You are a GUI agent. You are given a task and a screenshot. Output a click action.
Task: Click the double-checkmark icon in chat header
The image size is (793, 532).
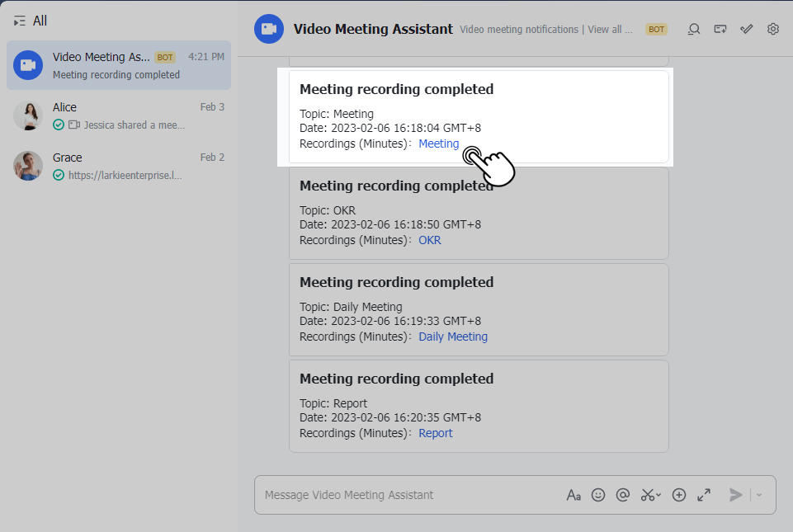tap(747, 29)
